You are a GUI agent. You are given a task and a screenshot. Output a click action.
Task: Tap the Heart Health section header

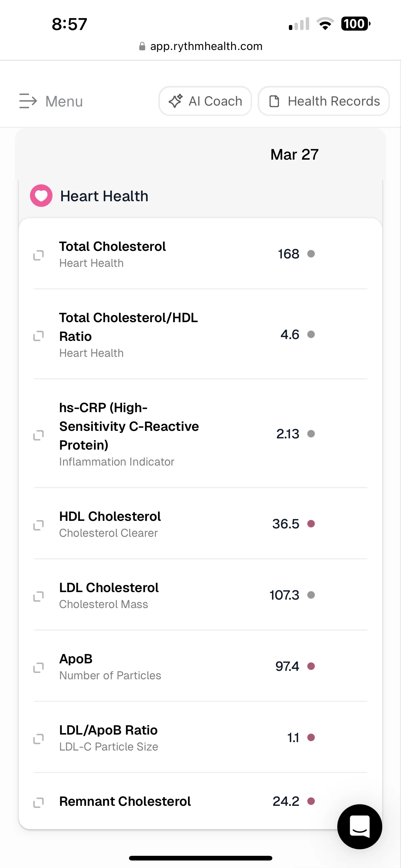tap(104, 196)
